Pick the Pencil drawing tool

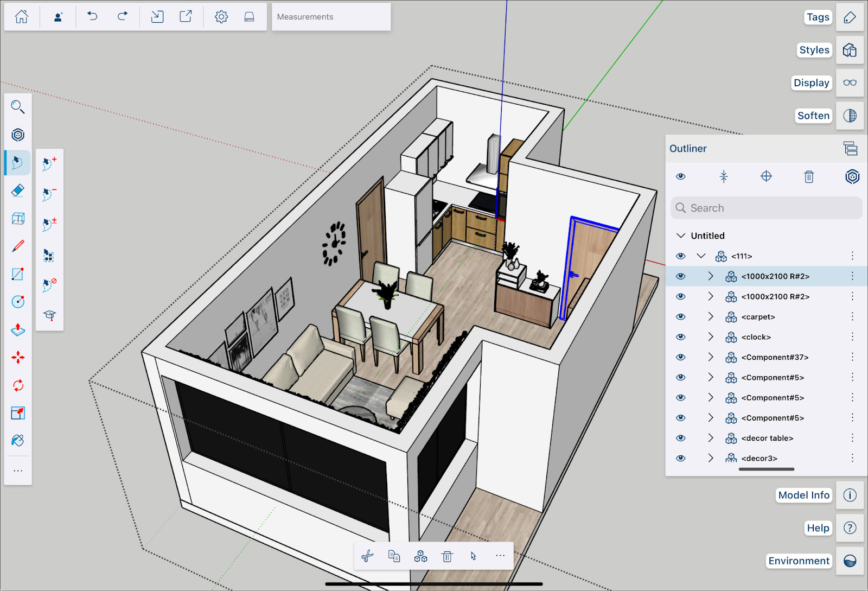point(18,246)
